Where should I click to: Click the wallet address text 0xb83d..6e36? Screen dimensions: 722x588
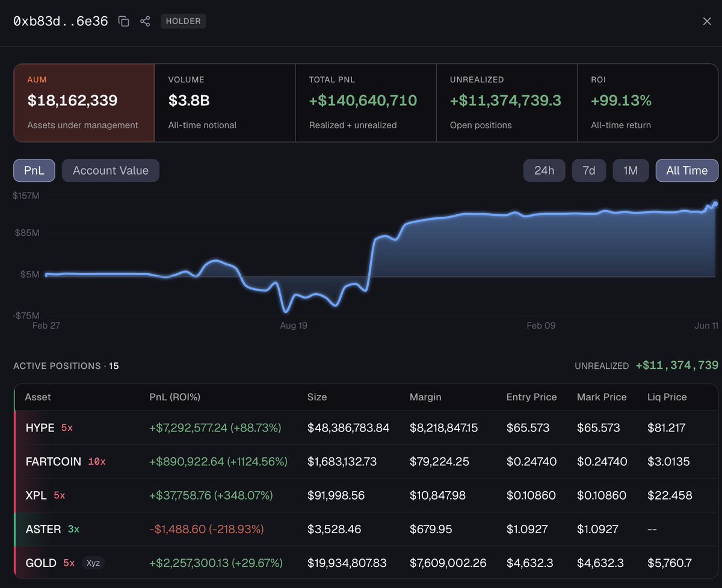coord(61,21)
